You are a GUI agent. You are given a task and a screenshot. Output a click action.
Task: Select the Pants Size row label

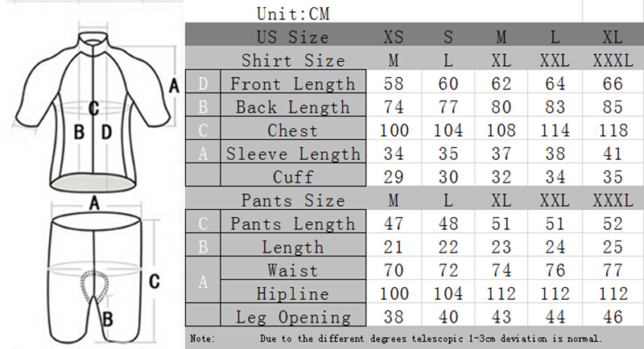coord(292,200)
